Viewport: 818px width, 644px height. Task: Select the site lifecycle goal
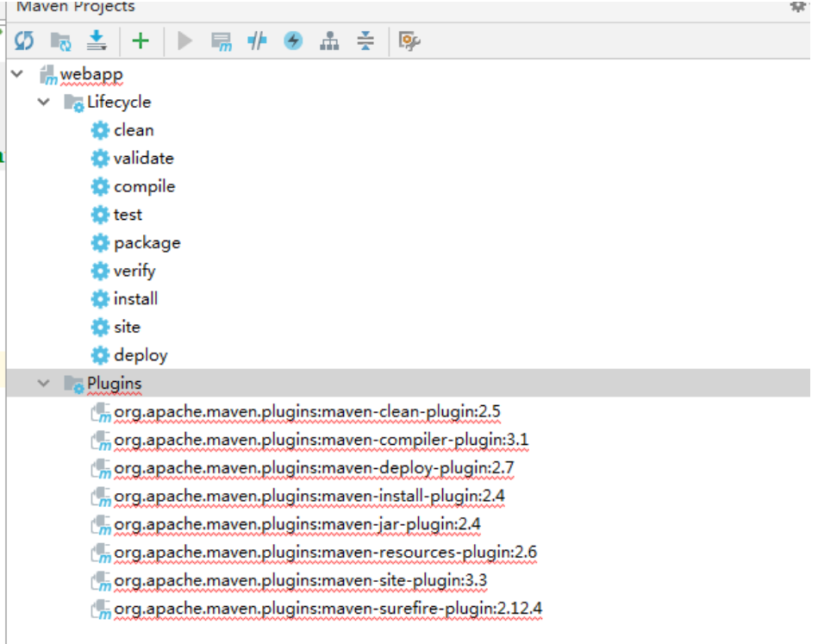(127, 328)
